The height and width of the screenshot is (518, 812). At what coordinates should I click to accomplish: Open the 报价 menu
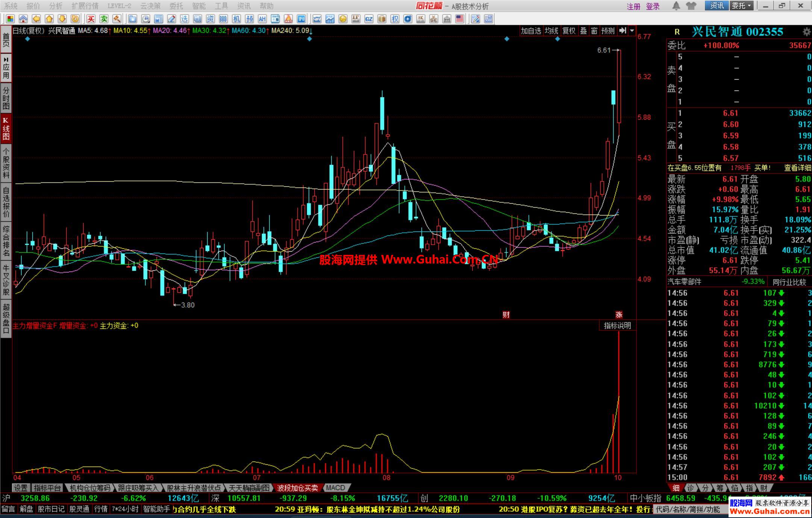coord(33,6)
